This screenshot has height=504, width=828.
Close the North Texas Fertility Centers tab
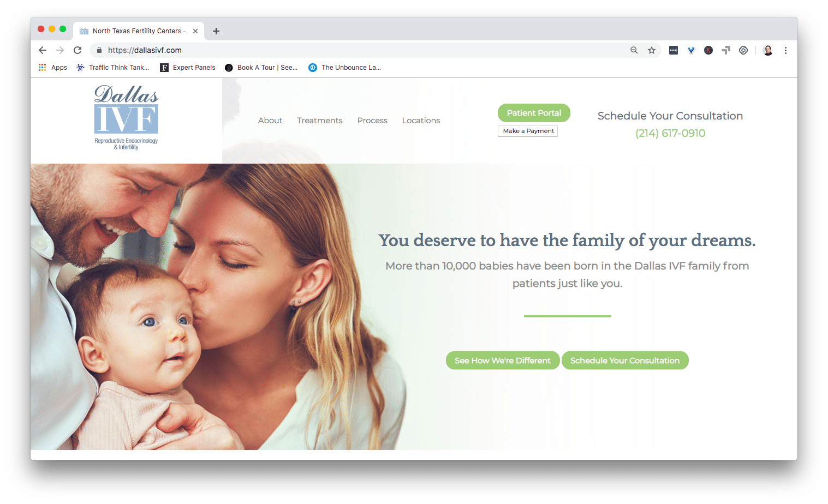click(195, 31)
